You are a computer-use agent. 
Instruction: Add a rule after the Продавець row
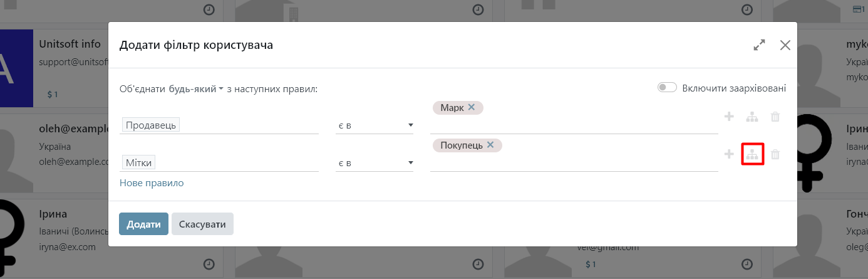[729, 117]
